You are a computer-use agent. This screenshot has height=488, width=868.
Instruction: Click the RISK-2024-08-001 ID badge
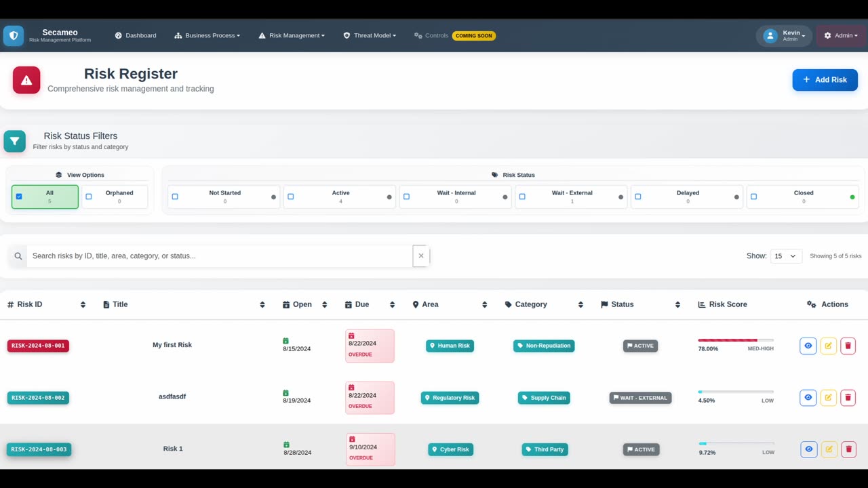click(x=38, y=346)
